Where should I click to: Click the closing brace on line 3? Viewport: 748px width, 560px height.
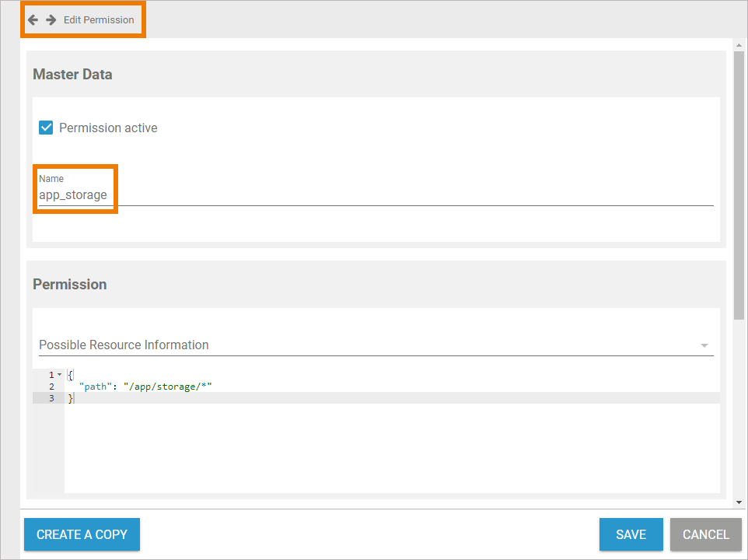pos(71,398)
